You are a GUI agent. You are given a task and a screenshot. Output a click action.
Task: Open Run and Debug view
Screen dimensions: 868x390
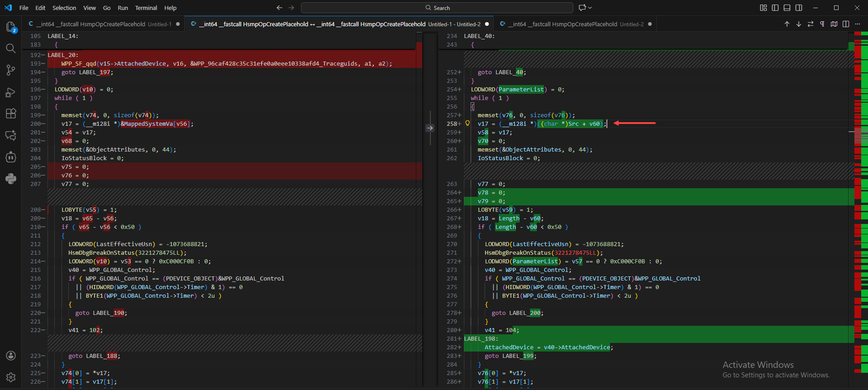click(11, 92)
